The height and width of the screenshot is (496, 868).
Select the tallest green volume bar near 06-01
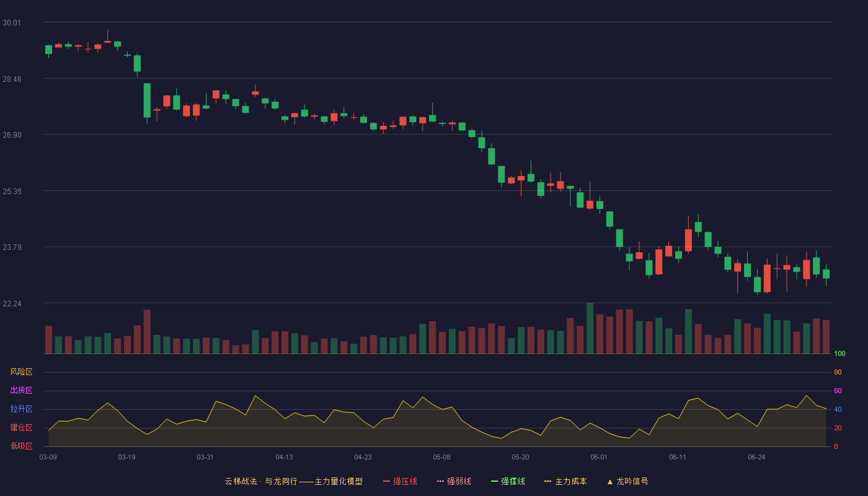(x=590, y=328)
